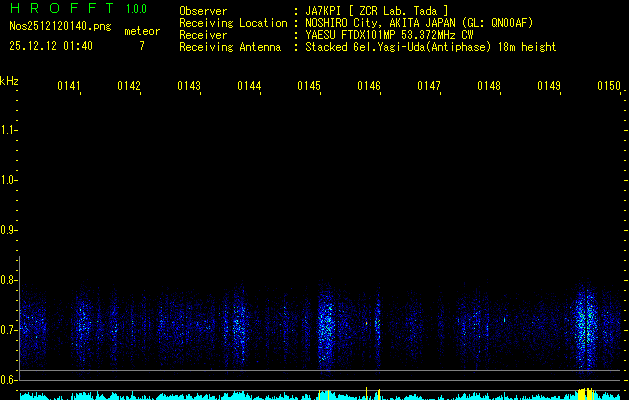This screenshot has width=629, height=400.
Task: Click the 1.0 frequency axis label
Action: pos(9,180)
